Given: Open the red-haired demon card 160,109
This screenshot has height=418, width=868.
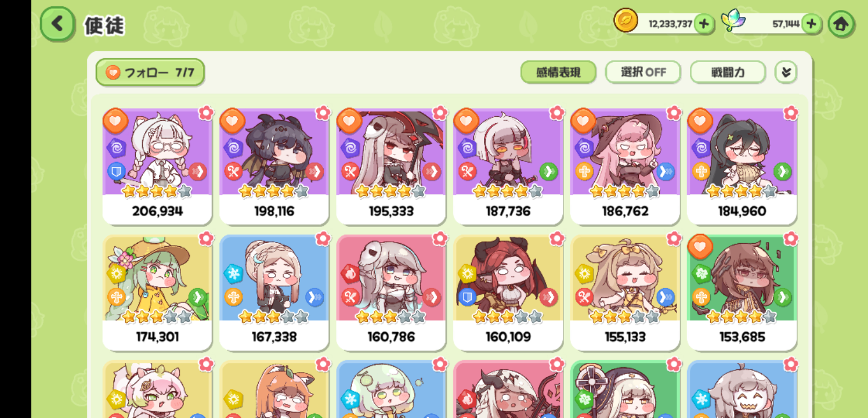Looking at the screenshot, I should coord(508,293).
